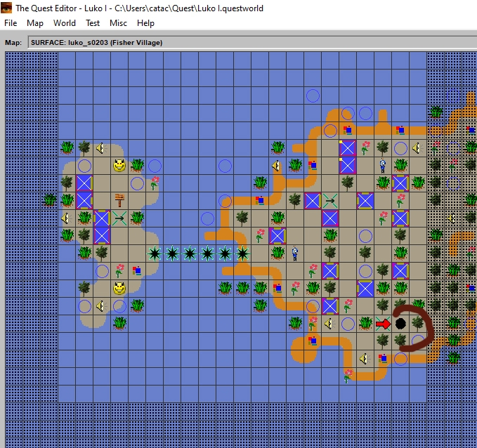477x448 pixels.
Task: Select the lower yellow smiley face icon
Action: click(119, 288)
